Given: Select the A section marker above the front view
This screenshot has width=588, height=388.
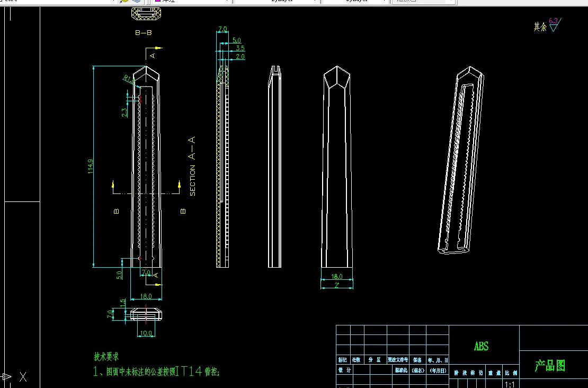Looking at the screenshot, I should 152,56.
